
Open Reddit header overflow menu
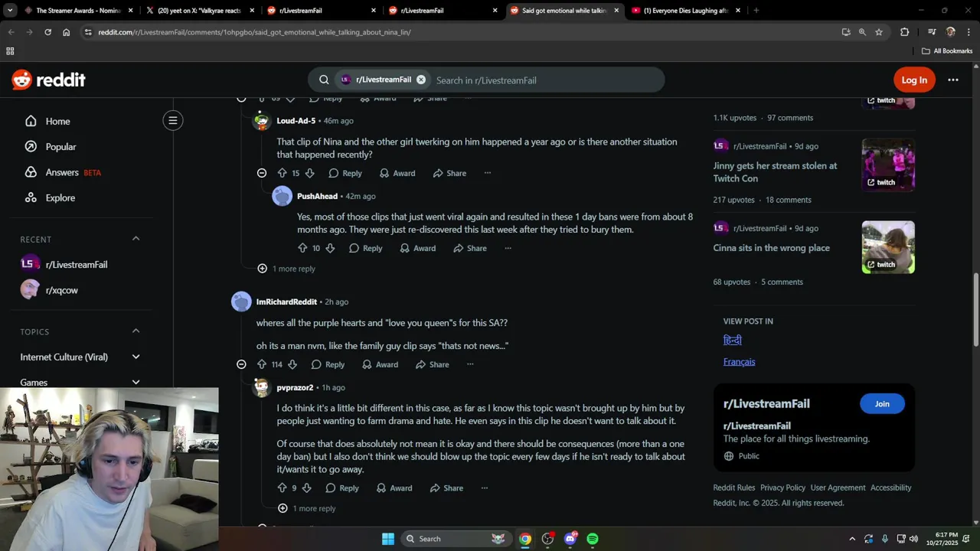953,80
